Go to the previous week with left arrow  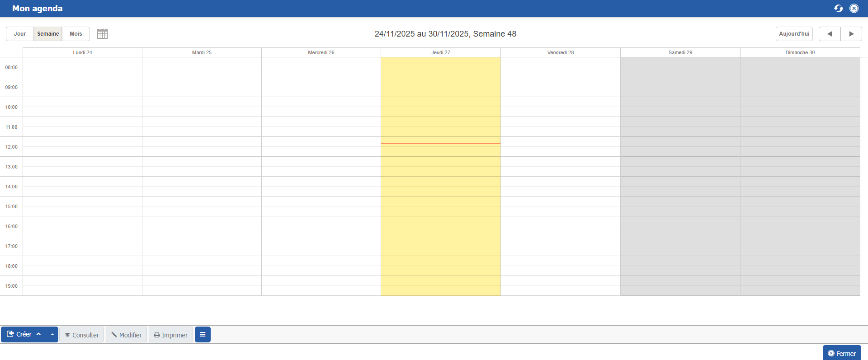click(829, 34)
